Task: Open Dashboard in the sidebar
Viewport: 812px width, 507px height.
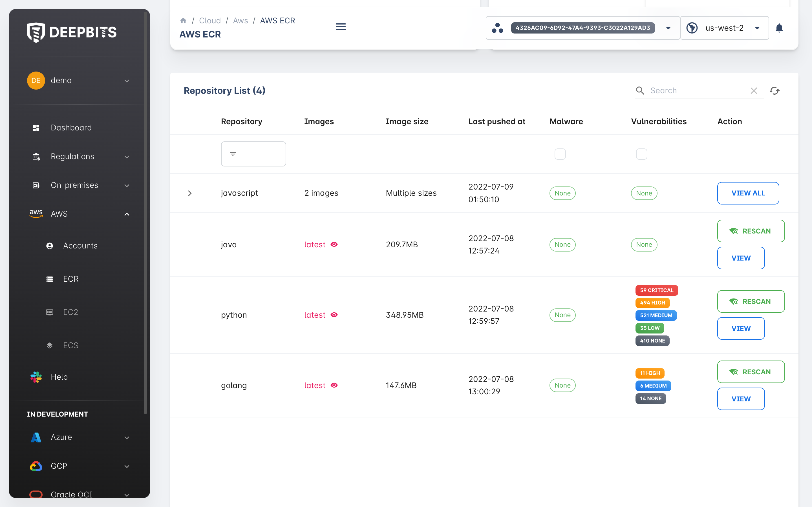Action: point(71,128)
